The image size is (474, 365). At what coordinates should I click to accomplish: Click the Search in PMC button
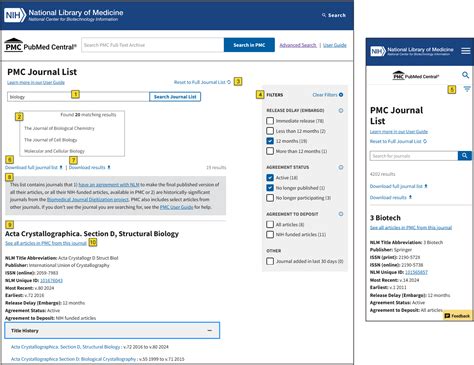(249, 45)
